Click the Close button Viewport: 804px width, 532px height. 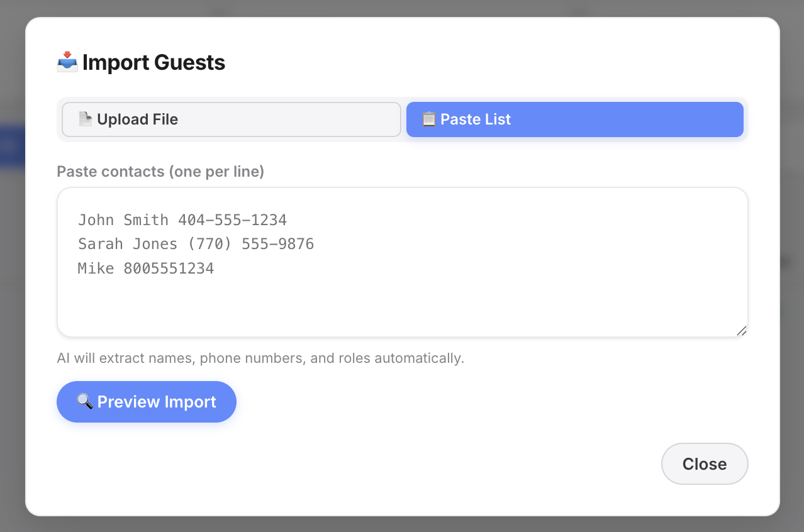[x=704, y=463]
